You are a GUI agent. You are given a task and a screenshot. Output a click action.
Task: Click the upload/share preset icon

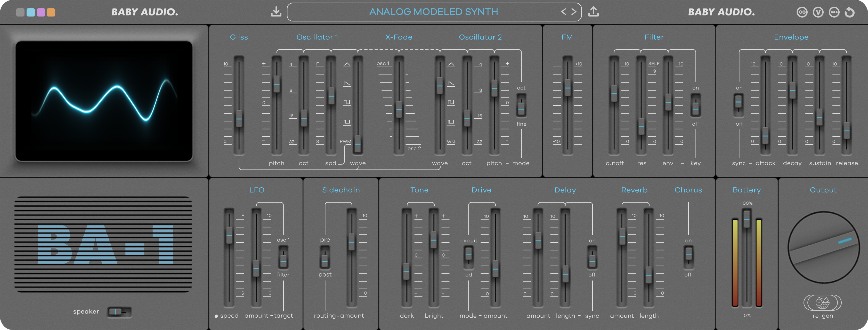pos(594,11)
